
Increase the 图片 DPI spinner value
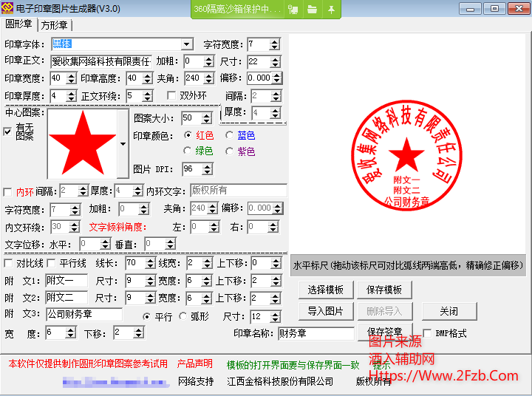(x=208, y=165)
